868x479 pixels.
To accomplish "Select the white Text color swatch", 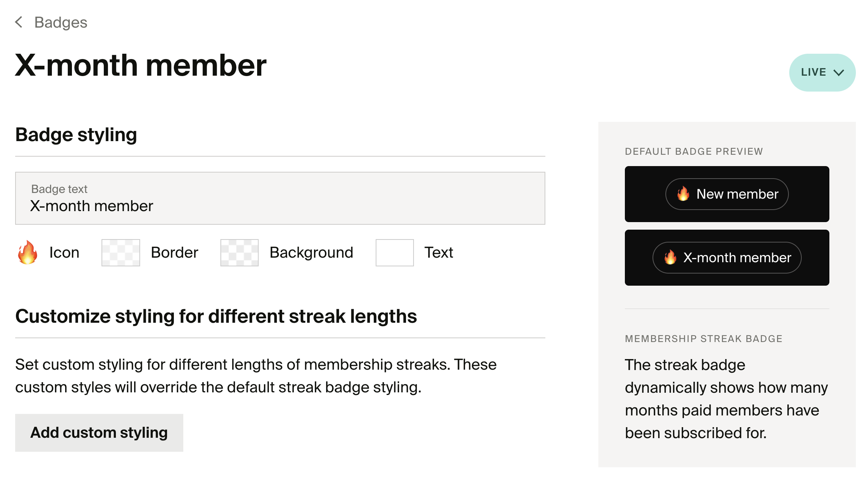I will 395,252.
